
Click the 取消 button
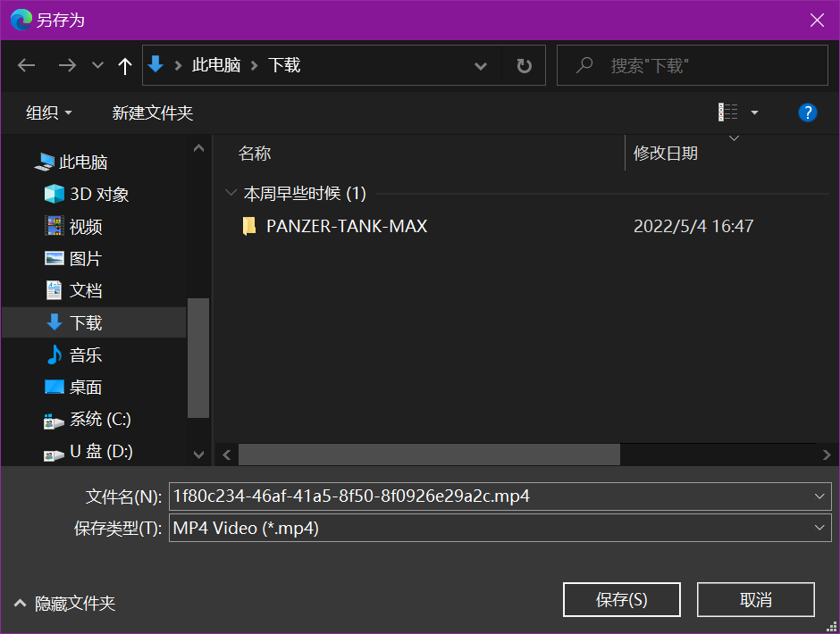tap(755, 599)
